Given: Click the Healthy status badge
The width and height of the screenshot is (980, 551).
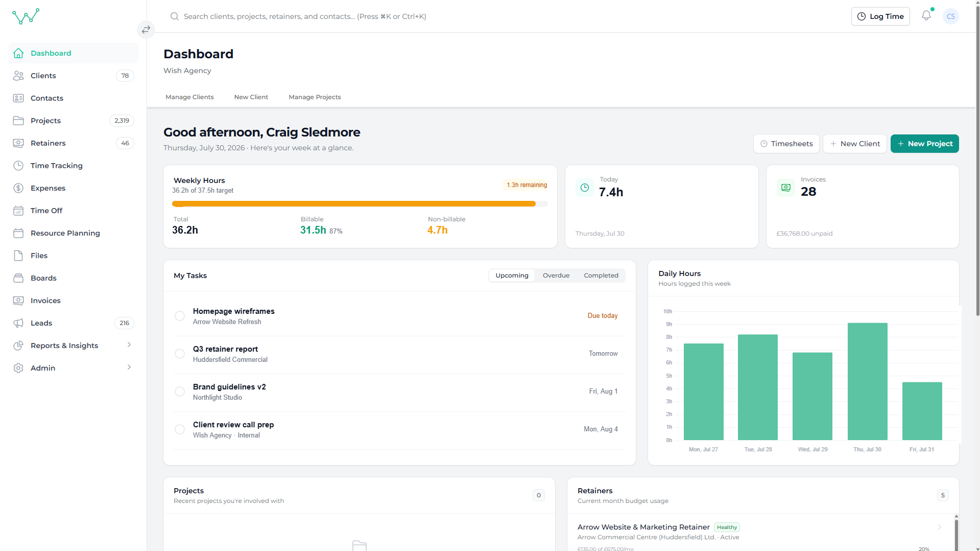Looking at the screenshot, I should tap(727, 527).
